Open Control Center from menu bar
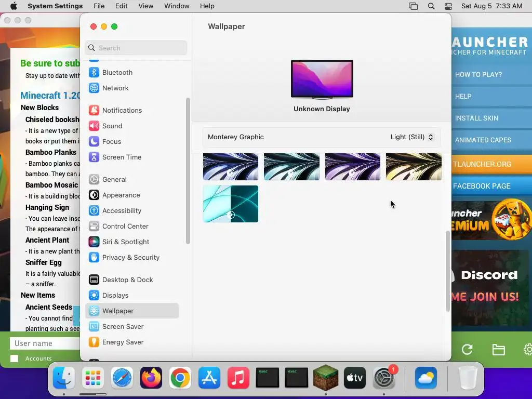532x399 pixels. pyautogui.click(x=448, y=6)
